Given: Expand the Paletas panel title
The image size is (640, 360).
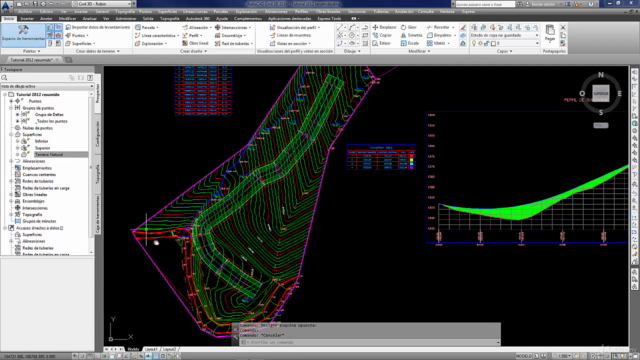Looking at the screenshot, I should click(x=31, y=51).
